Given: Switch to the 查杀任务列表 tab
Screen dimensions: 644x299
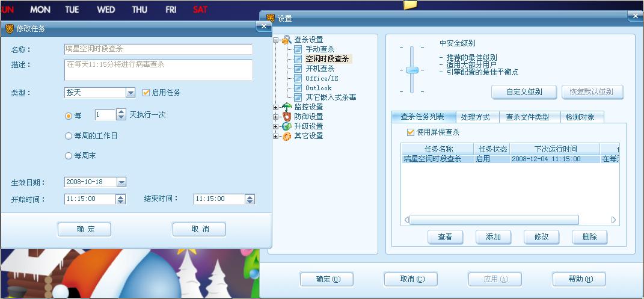Looking at the screenshot, I should coord(422,117).
